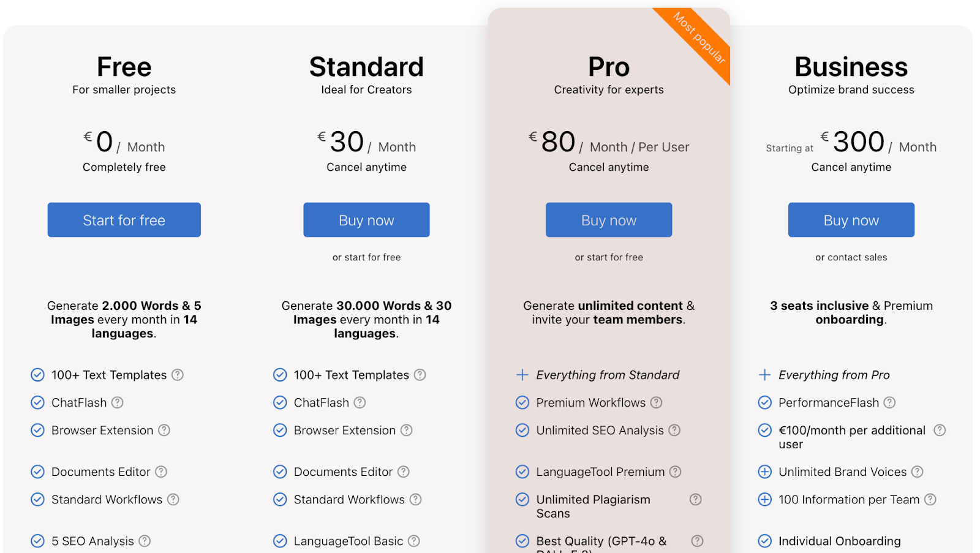Image resolution: width=980 pixels, height=553 pixels.
Task: Click help icon next to ChatFlash in Free plan
Action: point(118,402)
